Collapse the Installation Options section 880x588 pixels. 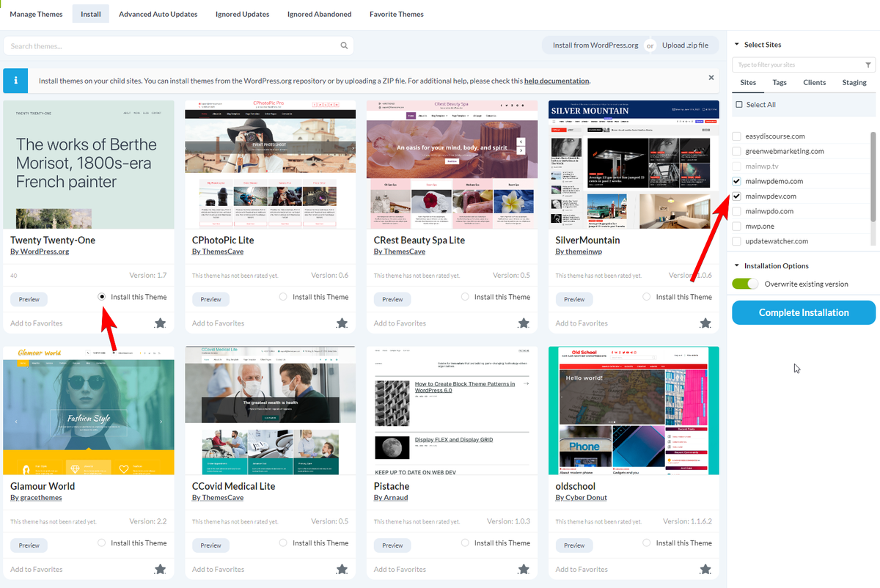pos(737,265)
